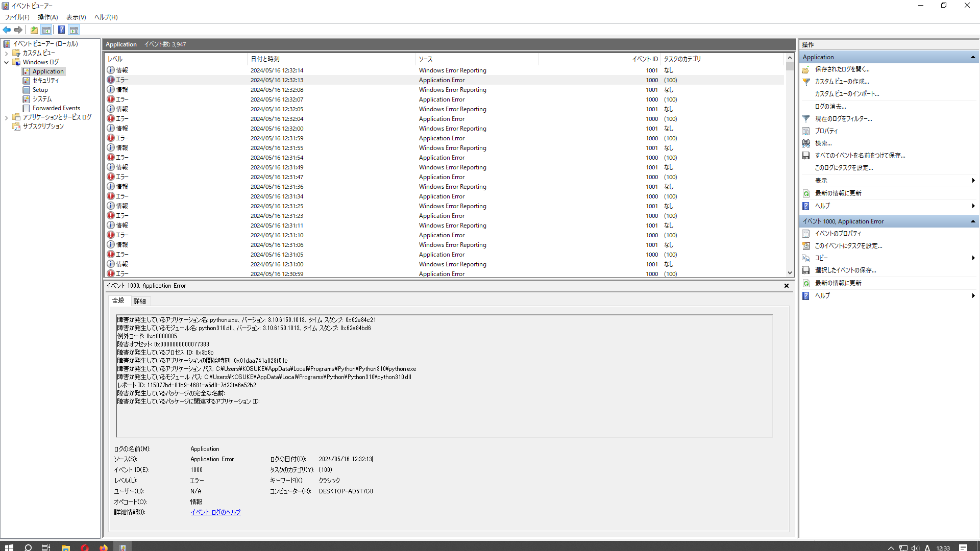980x551 pixels.
Task: Click the filter icon for the current log
Action: tap(806, 119)
